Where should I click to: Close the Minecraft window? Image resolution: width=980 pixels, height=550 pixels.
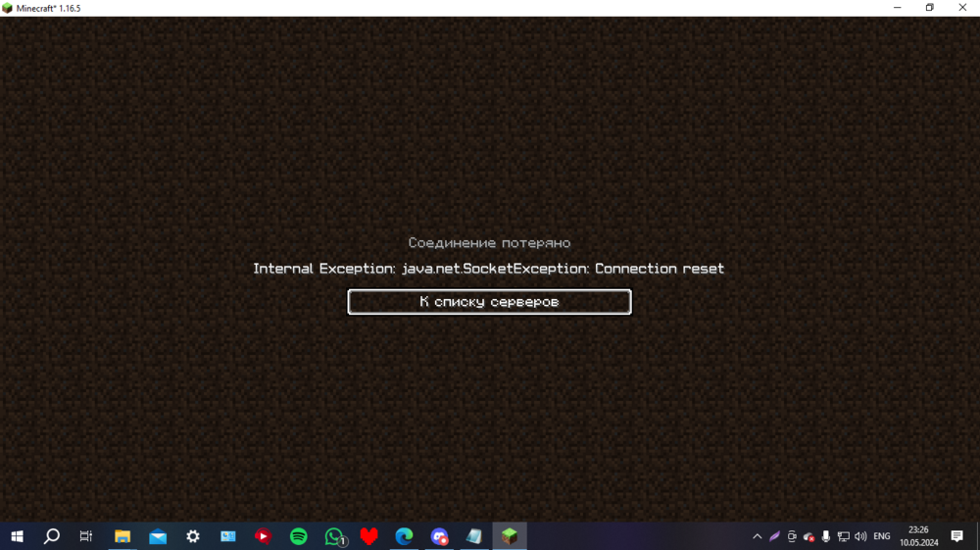(962, 8)
